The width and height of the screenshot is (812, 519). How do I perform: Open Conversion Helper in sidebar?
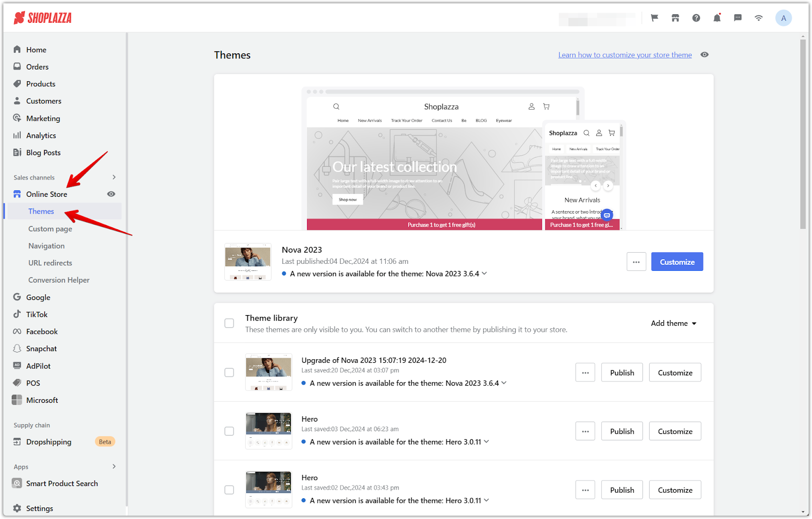tap(59, 280)
